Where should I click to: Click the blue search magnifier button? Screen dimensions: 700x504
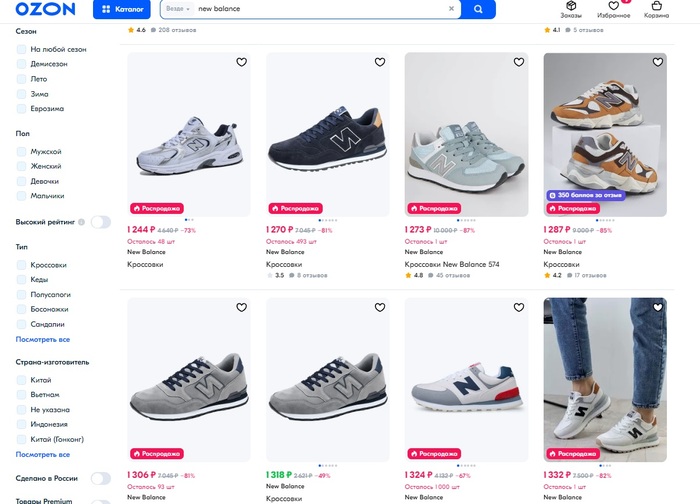[x=478, y=9]
